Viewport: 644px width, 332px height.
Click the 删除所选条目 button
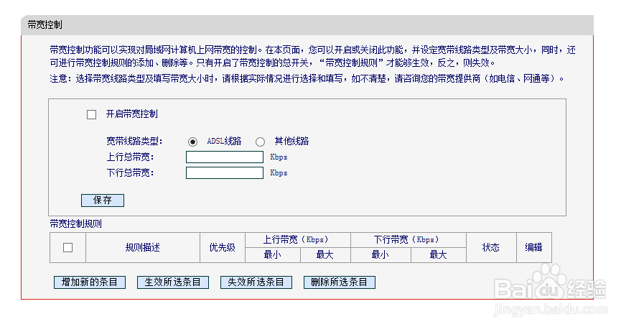pyautogui.click(x=340, y=282)
